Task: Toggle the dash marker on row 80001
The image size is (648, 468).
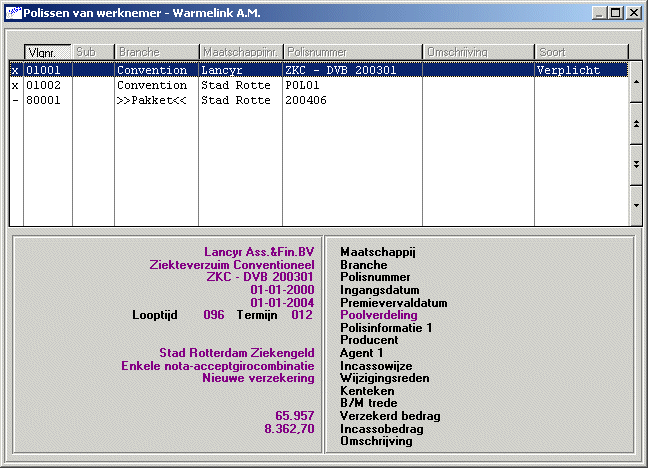Action: [x=15, y=101]
